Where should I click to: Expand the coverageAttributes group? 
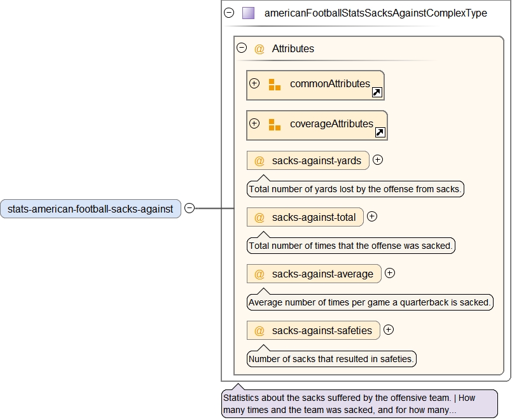pos(254,123)
